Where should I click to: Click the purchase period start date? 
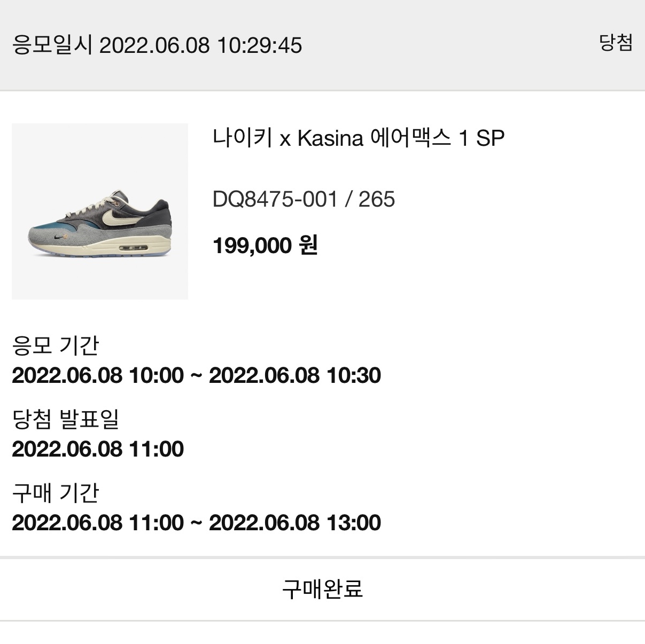coord(67,523)
